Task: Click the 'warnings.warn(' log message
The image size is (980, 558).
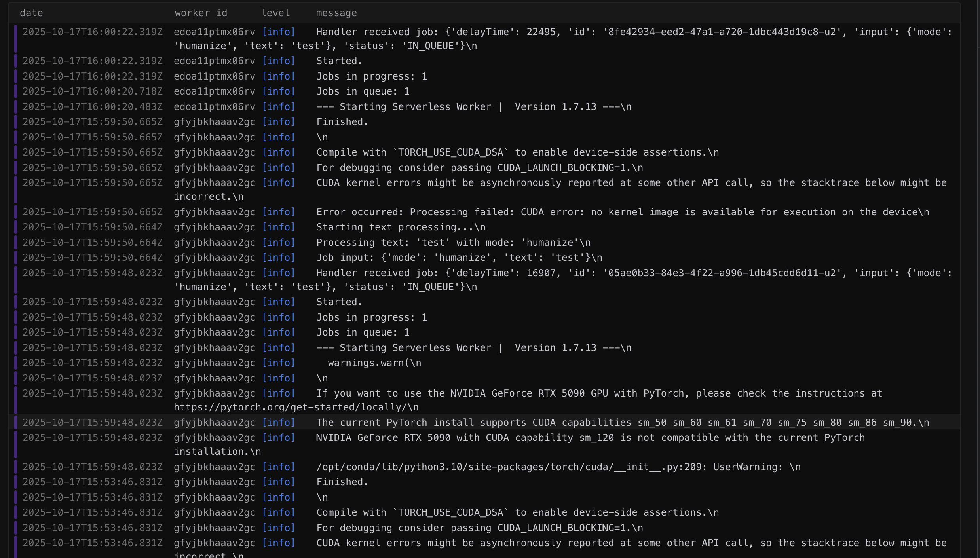Action: pos(374,363)
